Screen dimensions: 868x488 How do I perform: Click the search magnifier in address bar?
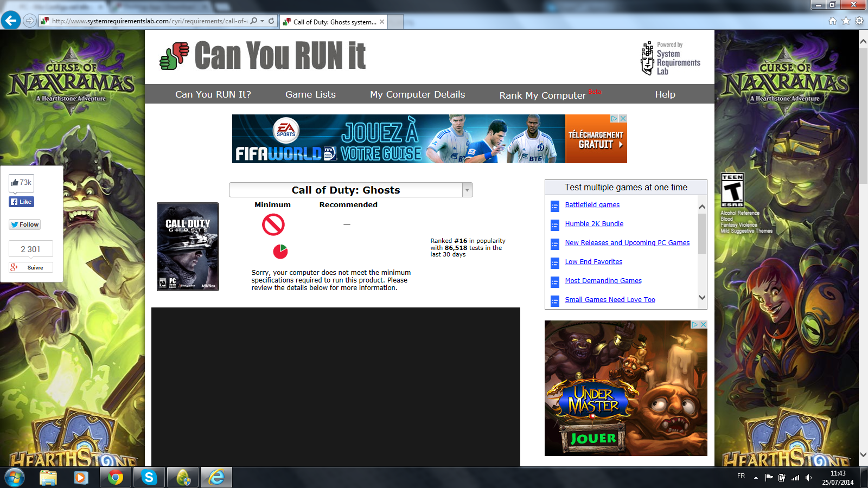pos(253,21)
